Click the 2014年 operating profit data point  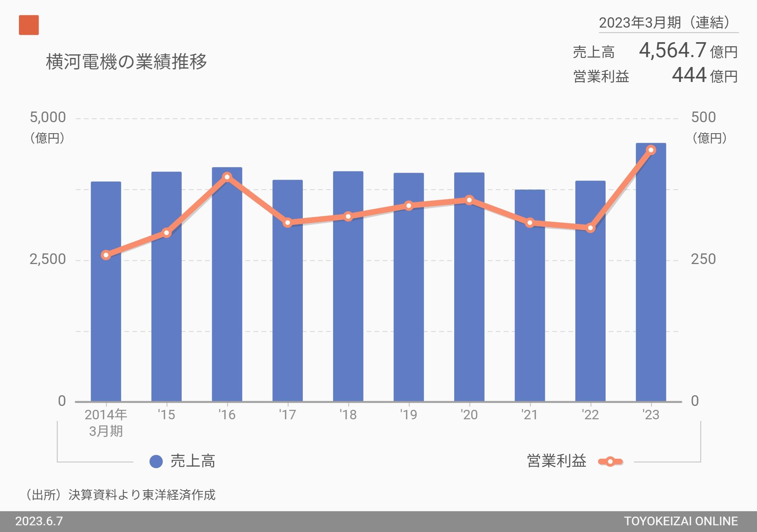click(x=106, y=255)
